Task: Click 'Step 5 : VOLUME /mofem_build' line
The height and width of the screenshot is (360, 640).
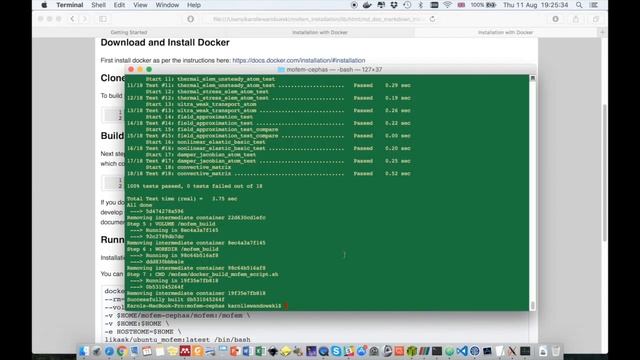Action: (x=171, y=224)
